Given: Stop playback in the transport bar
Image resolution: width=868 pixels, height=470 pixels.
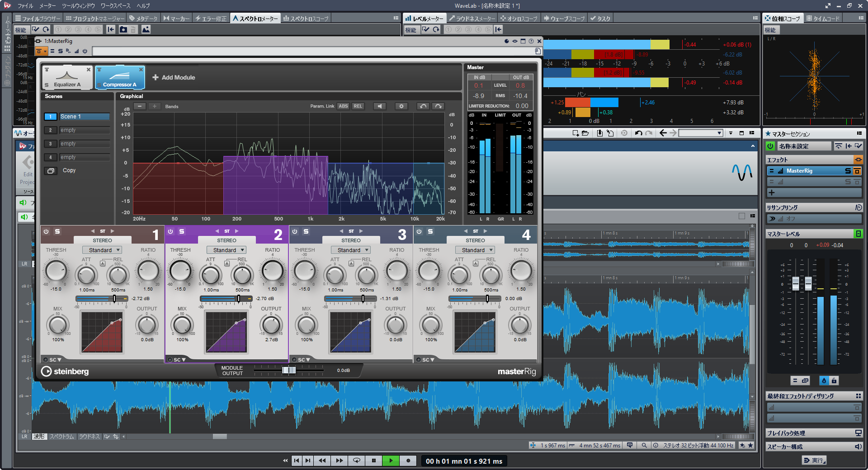Looking at the screenshot, I should click(x=373, y=461).
